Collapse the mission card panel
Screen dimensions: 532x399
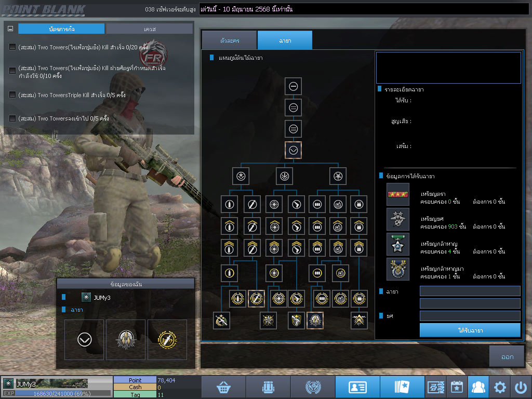(x=10, y=29)
